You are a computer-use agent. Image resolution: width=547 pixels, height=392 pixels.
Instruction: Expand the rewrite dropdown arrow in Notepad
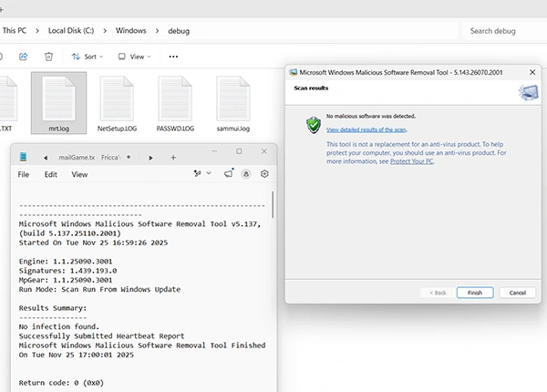(209, 173)
